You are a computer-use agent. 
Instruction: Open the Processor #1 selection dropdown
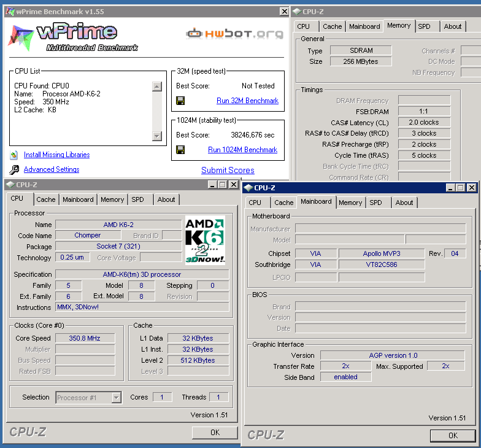116,398
